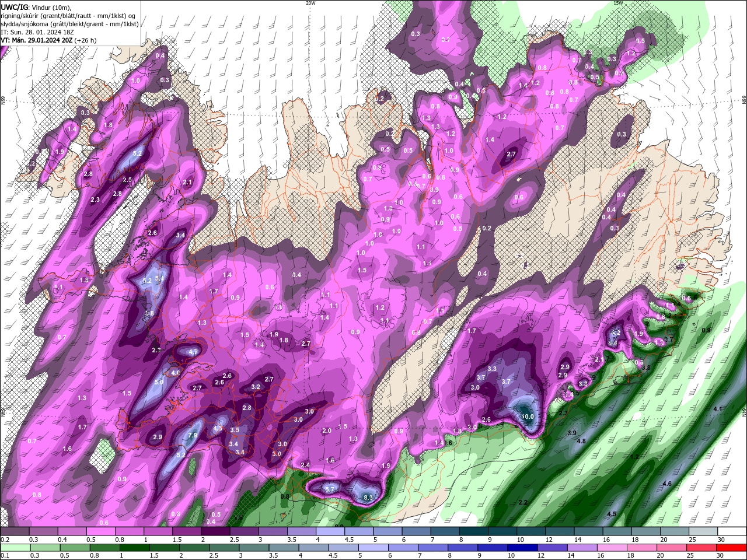Screen dimensions: 747x560
Task: Click the '5.7' value on the map
Action: tap(330, 489)
